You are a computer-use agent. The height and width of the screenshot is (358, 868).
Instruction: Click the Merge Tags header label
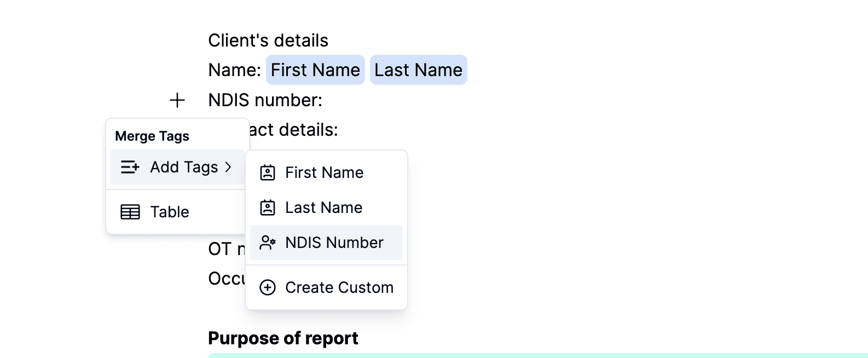152,136
